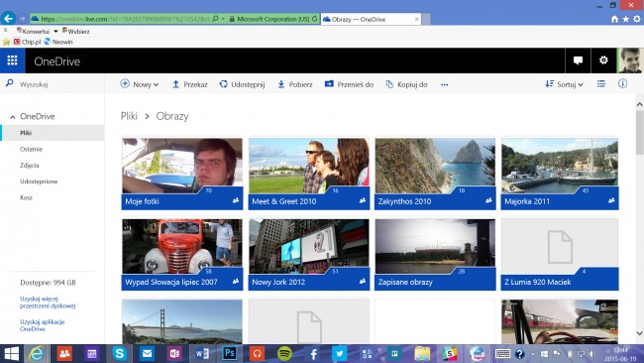Open the settings gear in OneDrive header
This screenshot has height=363, width=644.
[x=603, y=60]
